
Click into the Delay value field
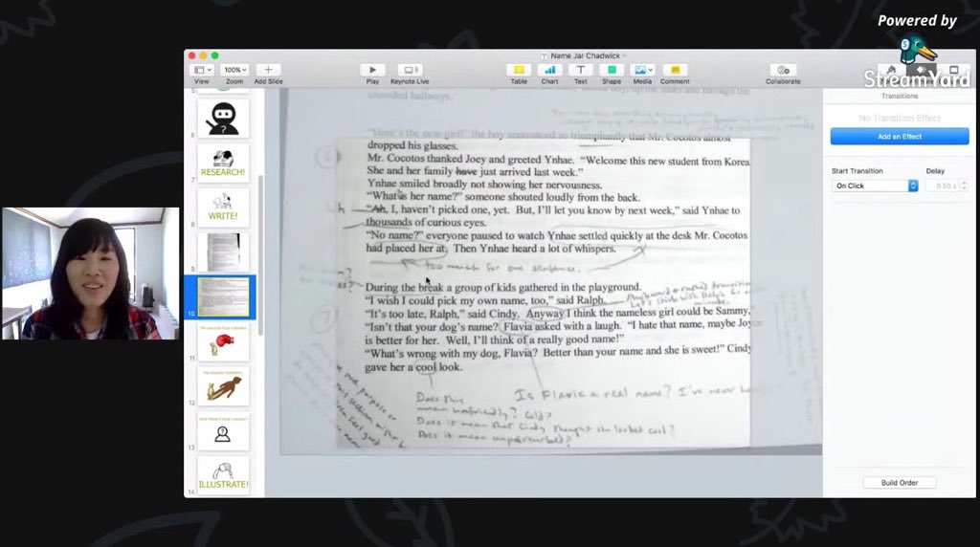(943, 186)
